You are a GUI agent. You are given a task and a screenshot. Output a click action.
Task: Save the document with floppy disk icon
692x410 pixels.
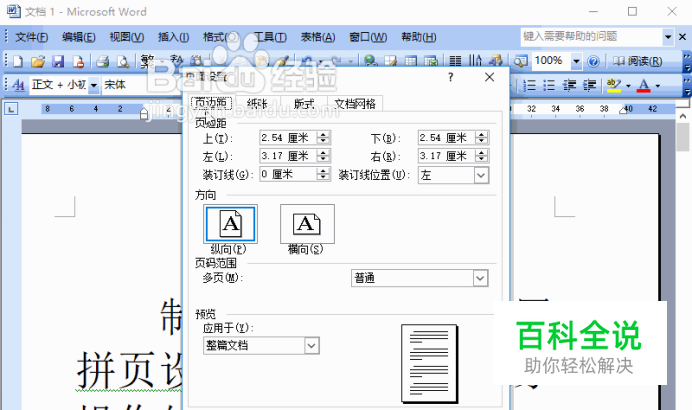click(x=58, y=61)
